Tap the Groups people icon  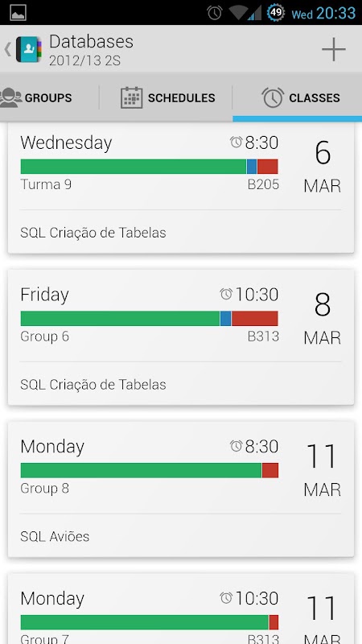10,97
